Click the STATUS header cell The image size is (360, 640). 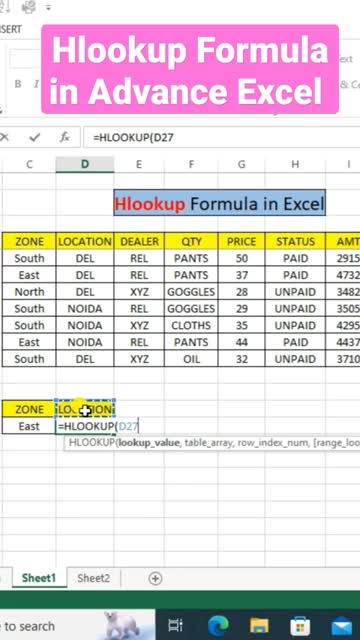coord(296,241)
